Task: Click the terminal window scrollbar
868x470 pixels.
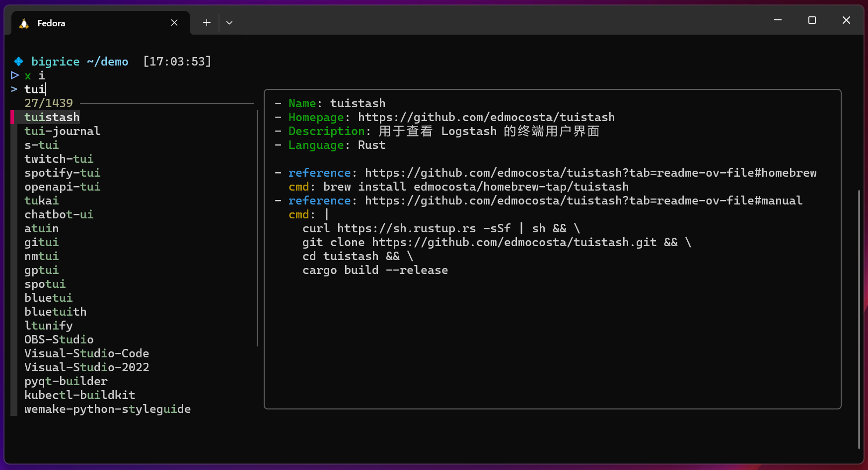Action: 859,320
